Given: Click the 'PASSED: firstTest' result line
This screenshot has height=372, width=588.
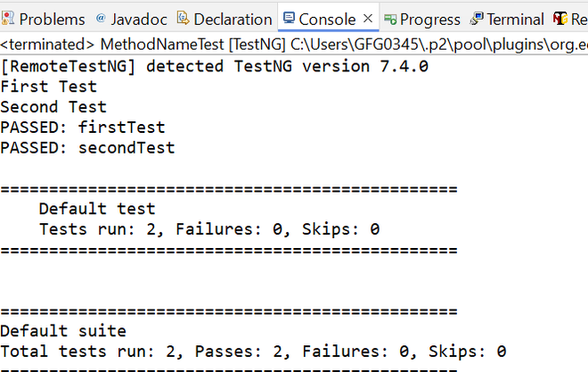Looking at the screenshot, I should 83,128.
